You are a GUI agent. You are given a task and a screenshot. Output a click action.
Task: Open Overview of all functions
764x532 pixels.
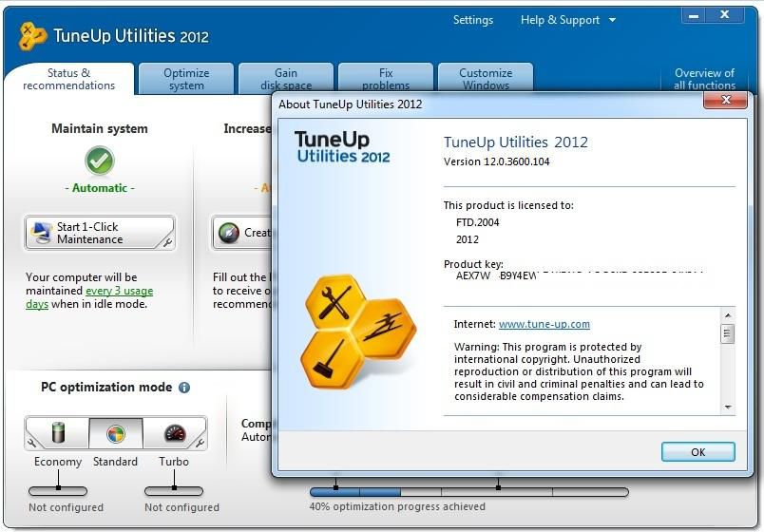pyautogui.click(x=704, y=79)
